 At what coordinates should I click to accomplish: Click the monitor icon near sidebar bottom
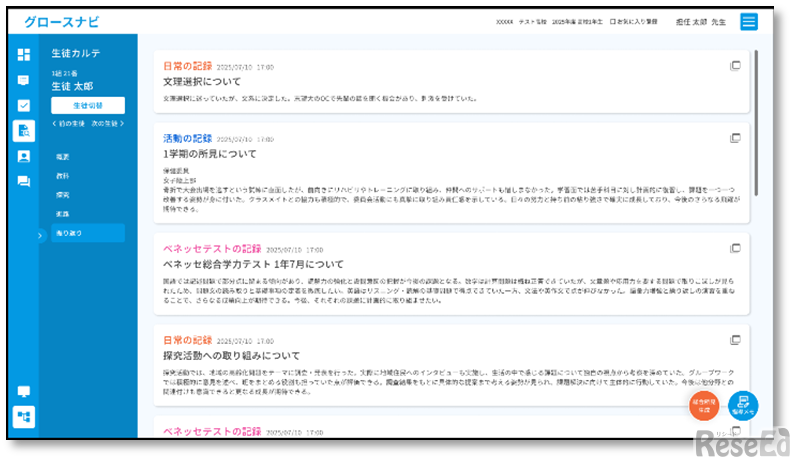click(24, 391)
